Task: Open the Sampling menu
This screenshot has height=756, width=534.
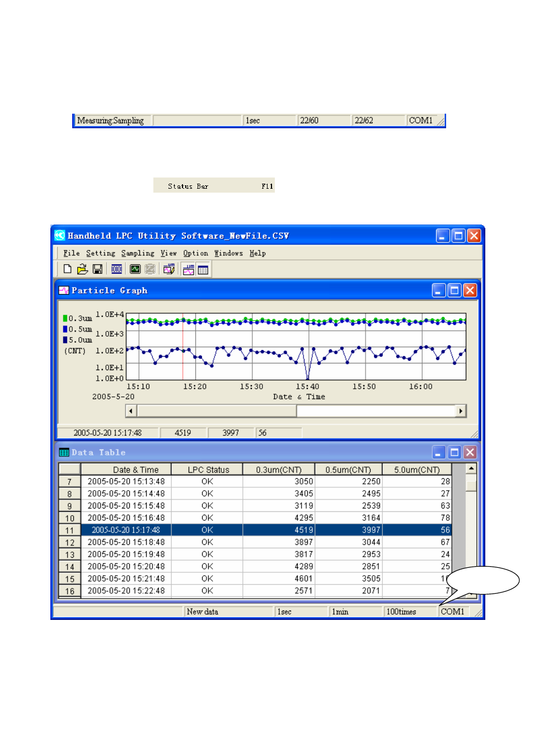Action: click(138, 253)
